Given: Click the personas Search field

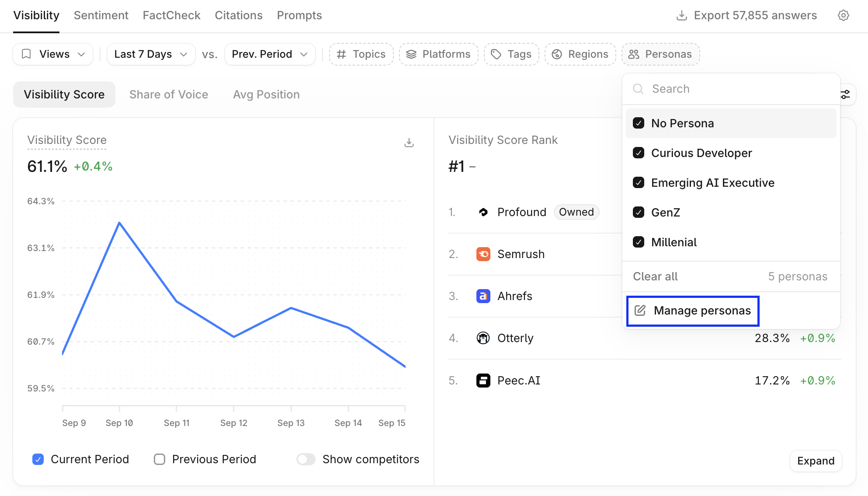Looking at the screenshot, I should point(731,89).
